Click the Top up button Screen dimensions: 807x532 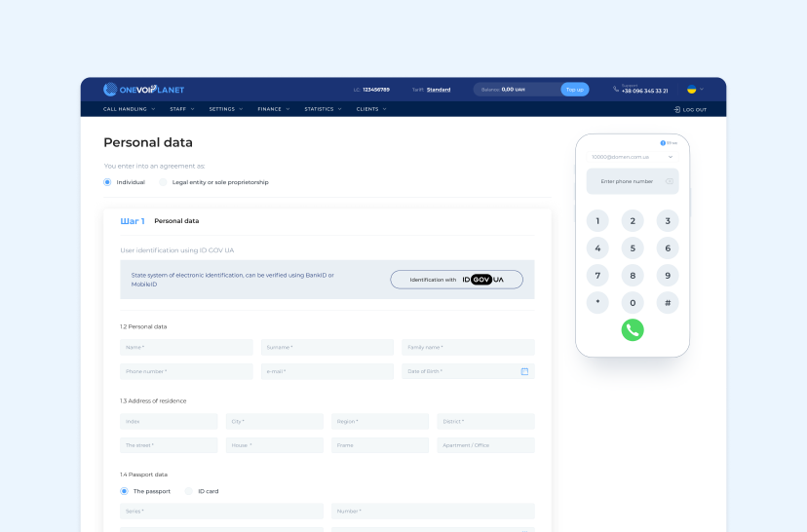tap(574, 90)
